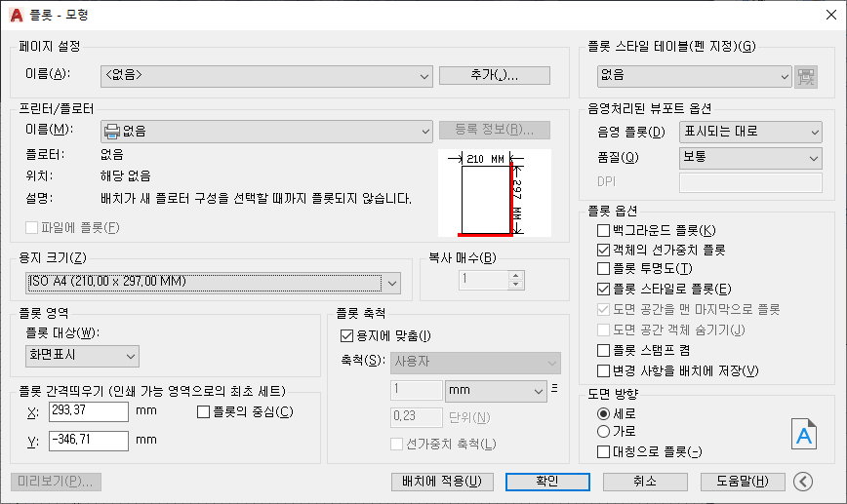
Task: Uncheck 객체의 선가중치 플롯
Action: pos(603,250)
